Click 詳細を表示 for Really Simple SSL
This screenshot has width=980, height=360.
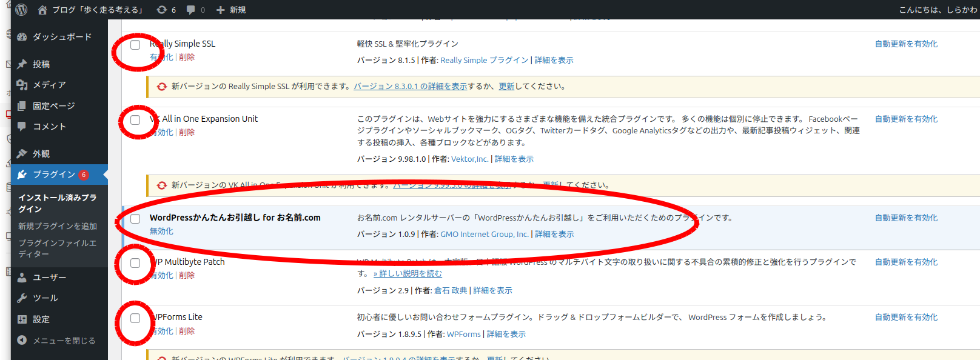[x=554, y=60]
